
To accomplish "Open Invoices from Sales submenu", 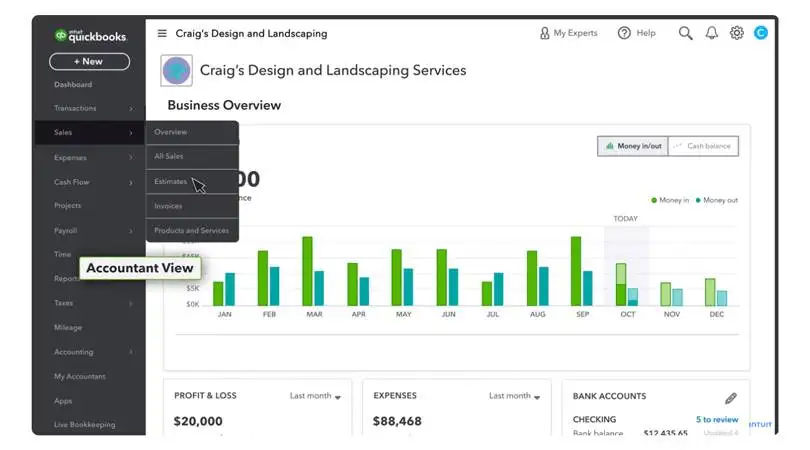I will point(192,206).
